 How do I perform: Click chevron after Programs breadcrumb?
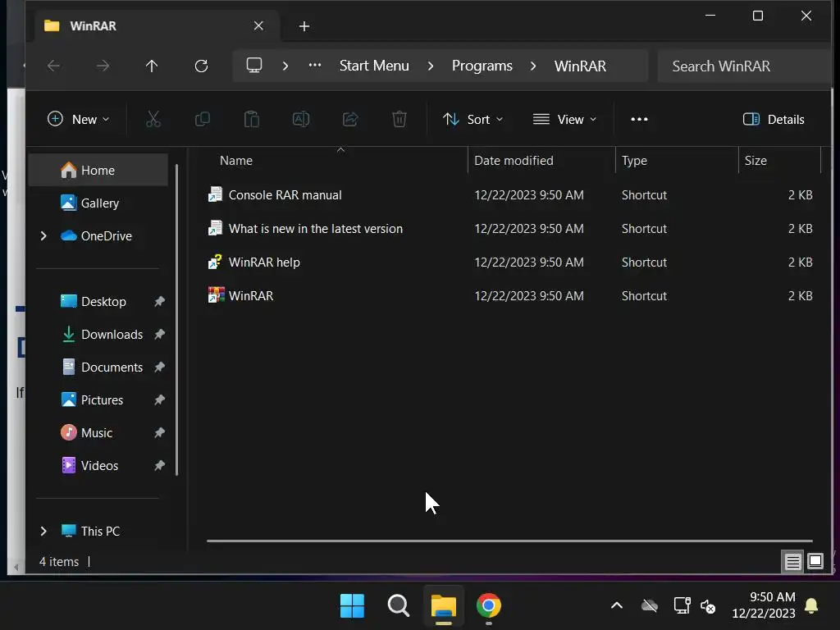[533, 66]
